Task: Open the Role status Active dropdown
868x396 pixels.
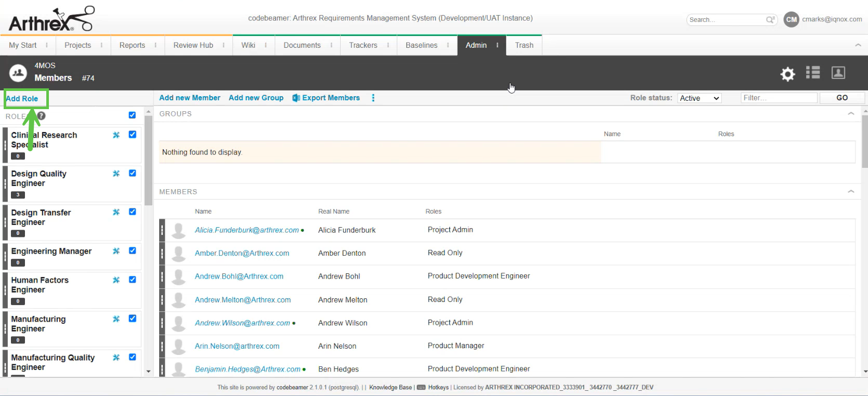Action: 699,98
